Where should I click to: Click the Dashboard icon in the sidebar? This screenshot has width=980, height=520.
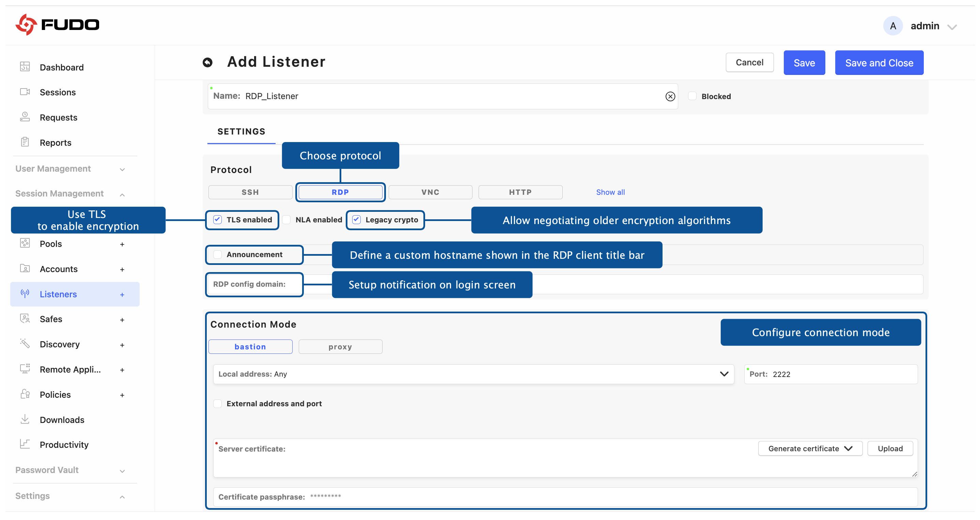[25, 66]
